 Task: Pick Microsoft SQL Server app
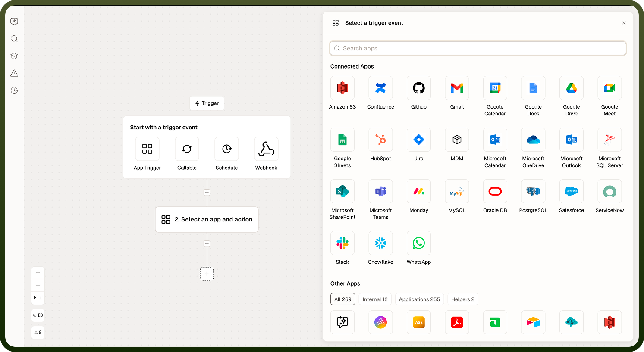point(609,140)
